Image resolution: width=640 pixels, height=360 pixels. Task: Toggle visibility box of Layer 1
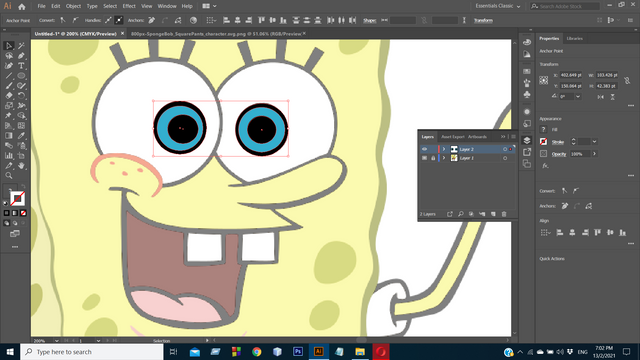(424, 158)
